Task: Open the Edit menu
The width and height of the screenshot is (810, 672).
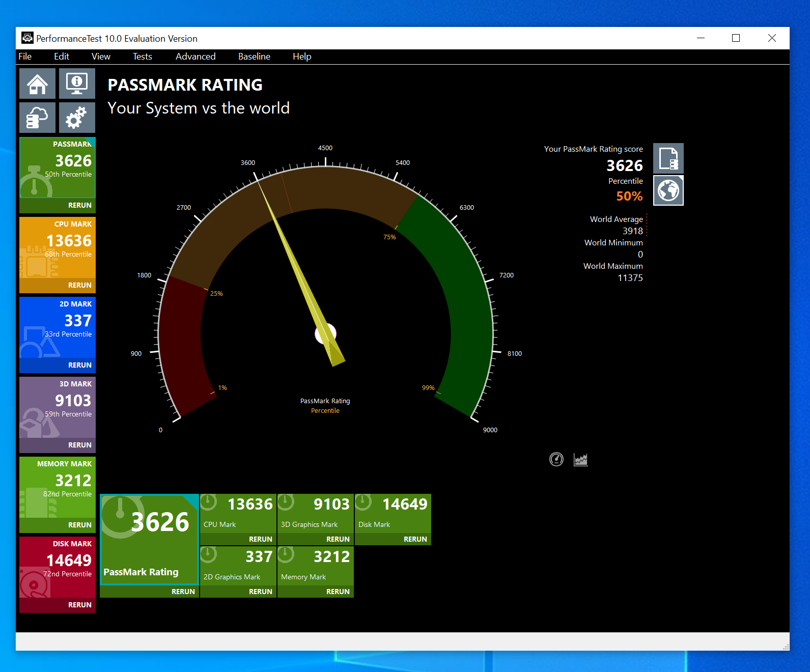Action: click(x=62, y=57)
